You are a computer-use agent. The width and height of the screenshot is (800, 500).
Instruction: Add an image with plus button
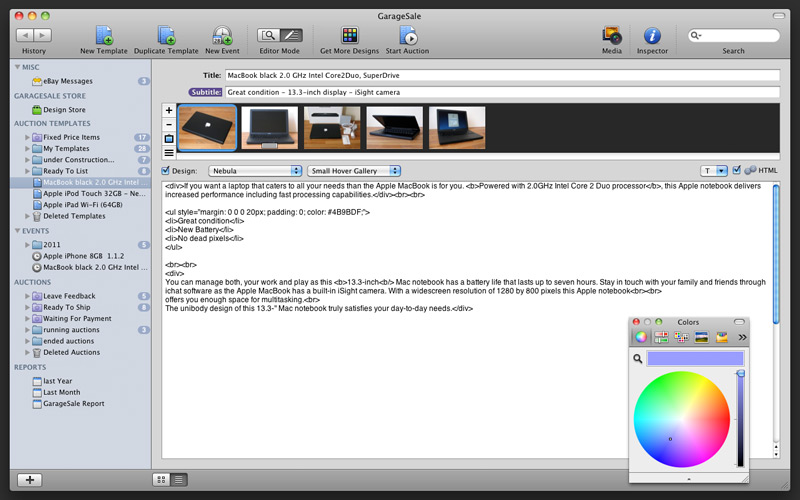pos(169,110)
